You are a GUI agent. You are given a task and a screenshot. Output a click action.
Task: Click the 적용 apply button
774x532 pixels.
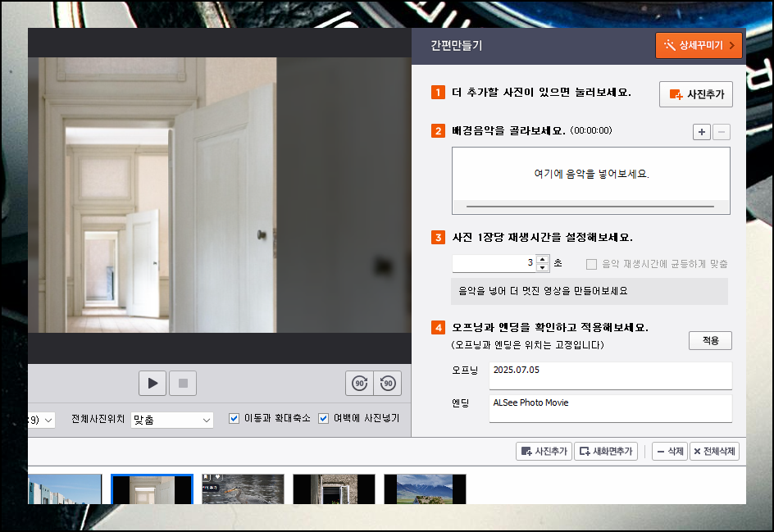[x=710, y=340]
